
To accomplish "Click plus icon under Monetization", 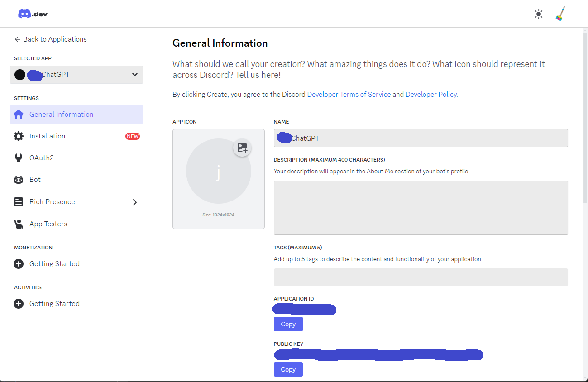I will 19,264.
